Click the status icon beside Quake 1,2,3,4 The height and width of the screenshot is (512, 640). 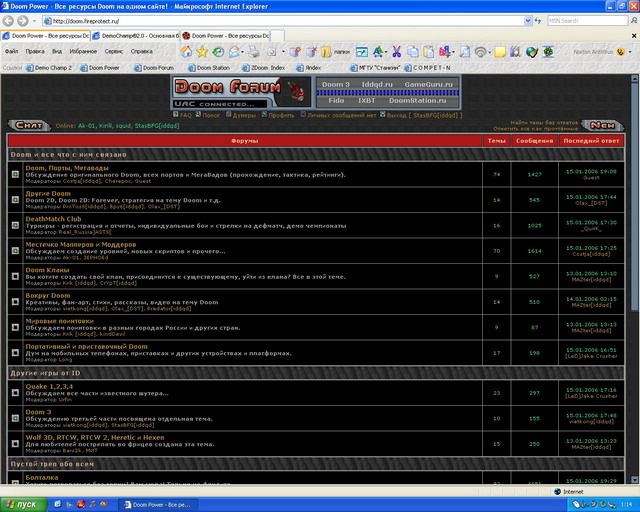15,393
